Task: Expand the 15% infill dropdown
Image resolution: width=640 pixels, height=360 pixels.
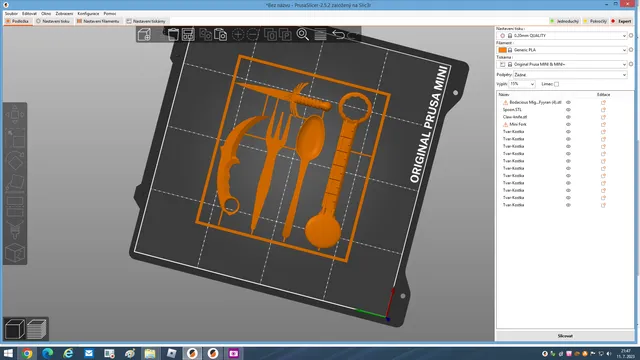Action: 522,84
